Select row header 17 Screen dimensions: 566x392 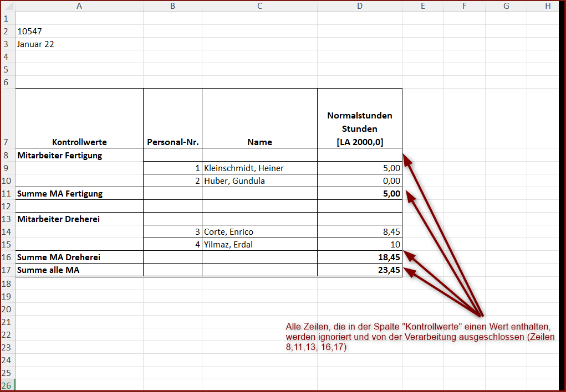coord(7,270)
